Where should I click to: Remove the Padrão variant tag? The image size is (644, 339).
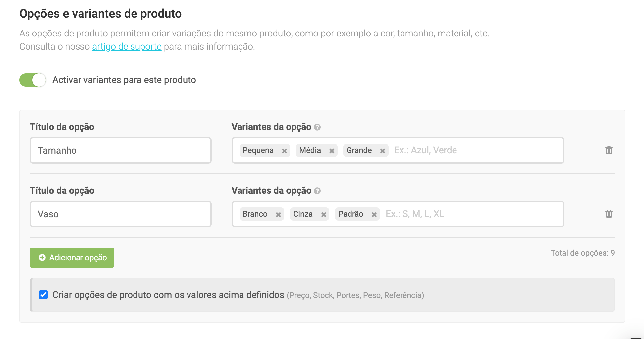tap(374, 215)
